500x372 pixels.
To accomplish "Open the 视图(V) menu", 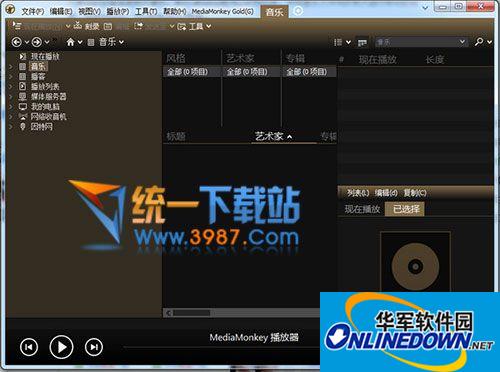I will point(89,12).
